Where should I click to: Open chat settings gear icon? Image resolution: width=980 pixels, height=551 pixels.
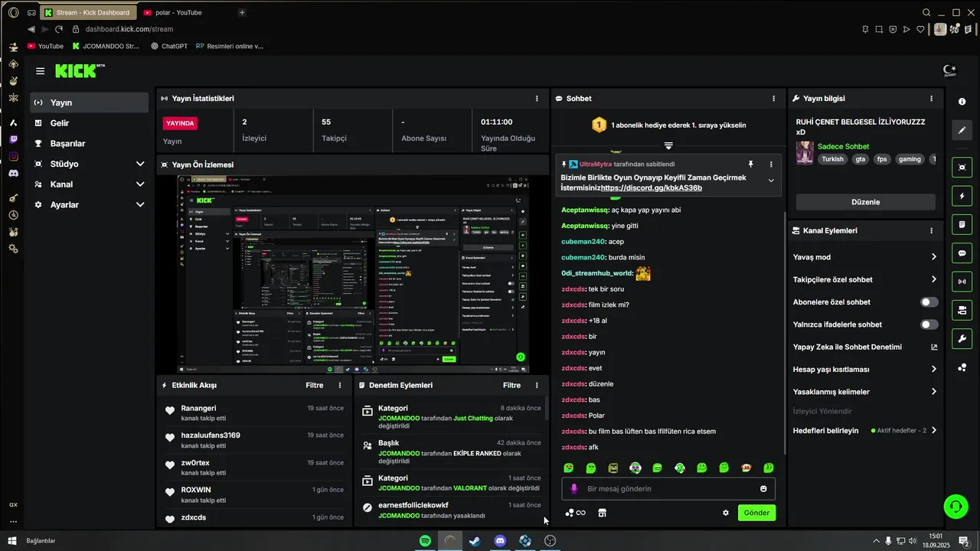click(x=726, y=513)
